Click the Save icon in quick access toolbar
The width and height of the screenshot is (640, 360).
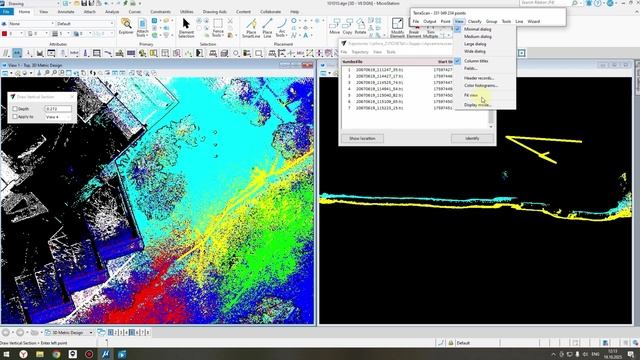pos(84,3)
